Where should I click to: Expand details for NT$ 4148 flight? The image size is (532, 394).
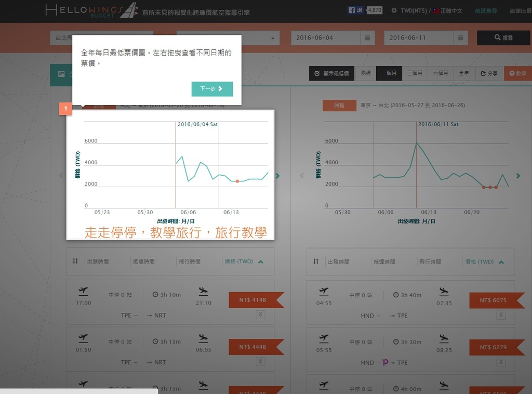pos(260,314)
